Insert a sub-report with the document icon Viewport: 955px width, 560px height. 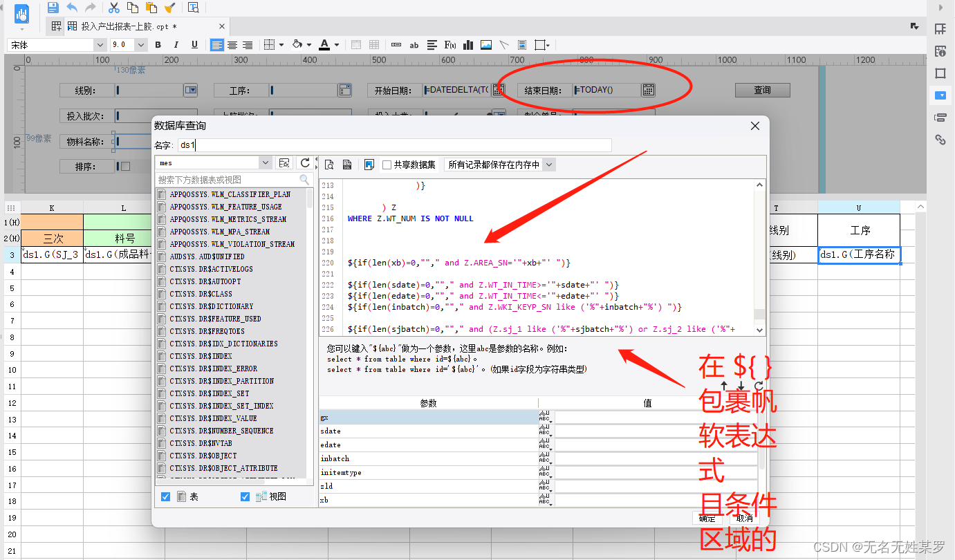522,45
